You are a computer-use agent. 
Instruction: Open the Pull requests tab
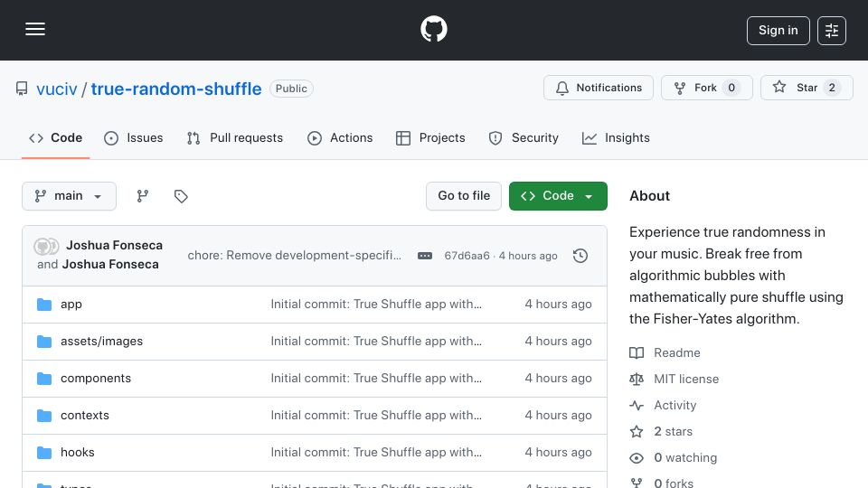235,137
